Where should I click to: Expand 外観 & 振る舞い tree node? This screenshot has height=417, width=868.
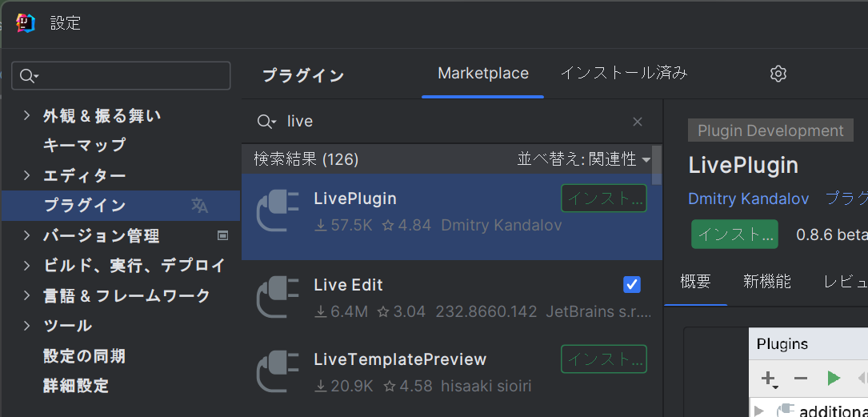tap(26, 115)
